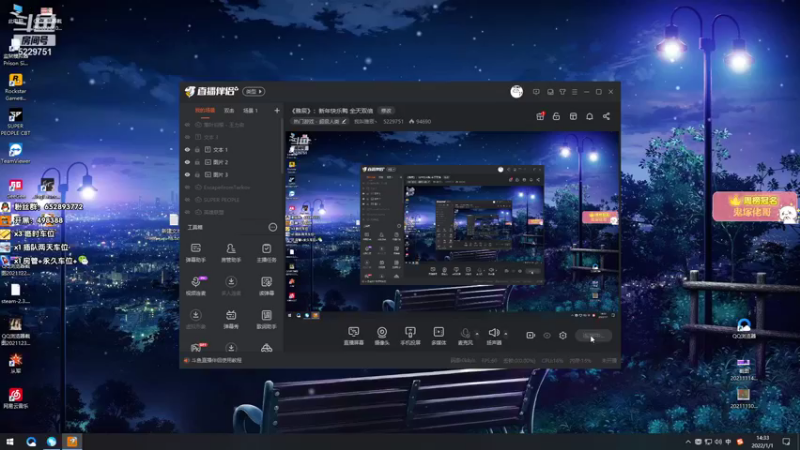Open the notification bell in the app
The image size is (800, 450).
589,116
